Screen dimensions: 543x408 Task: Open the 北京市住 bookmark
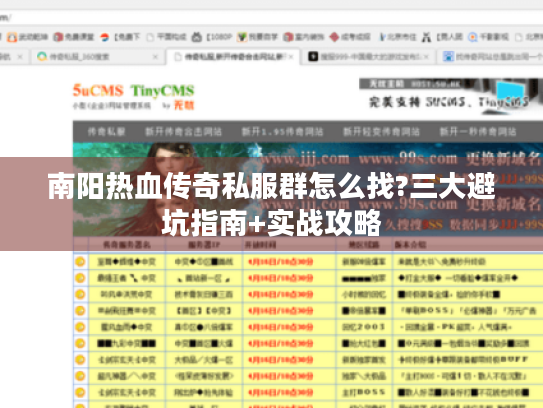[x=397, y=37]
